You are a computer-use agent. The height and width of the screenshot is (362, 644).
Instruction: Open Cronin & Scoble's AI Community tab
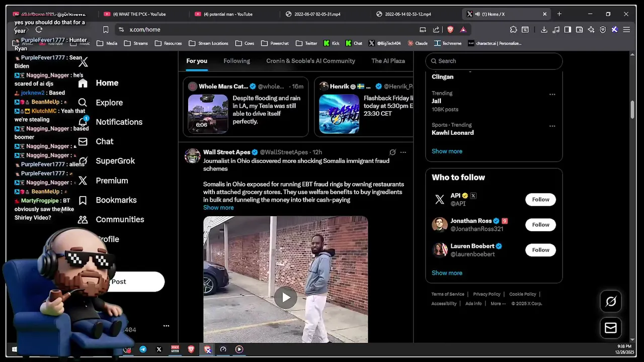(310, 61)
